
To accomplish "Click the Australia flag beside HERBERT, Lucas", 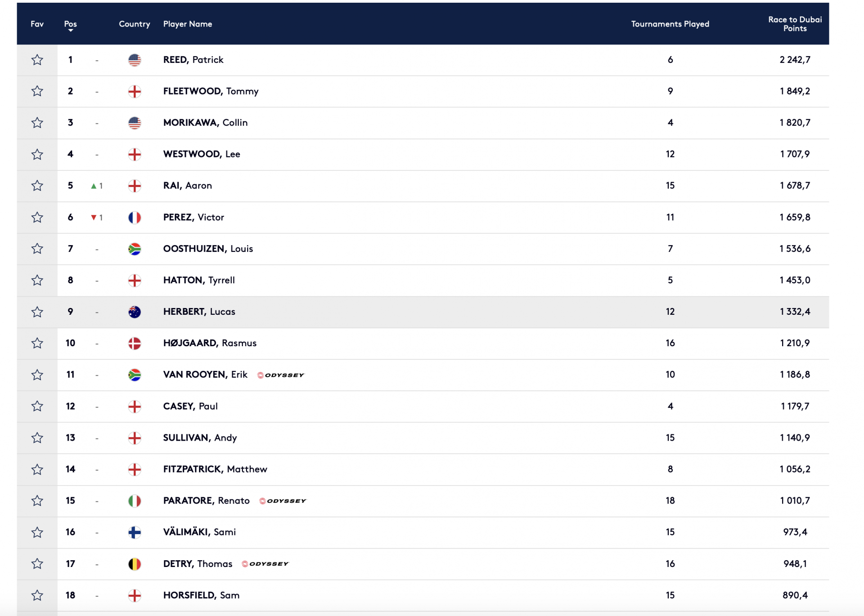I will click(x=135, y=312).
